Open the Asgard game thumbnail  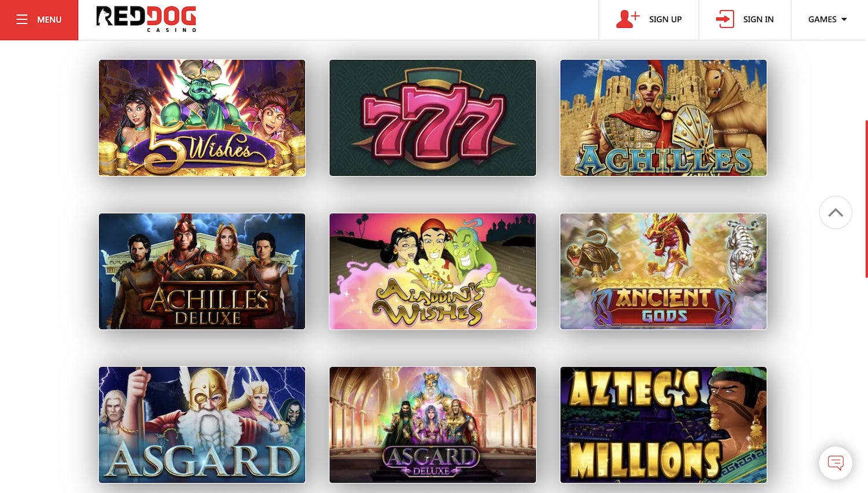click(202, 425)
